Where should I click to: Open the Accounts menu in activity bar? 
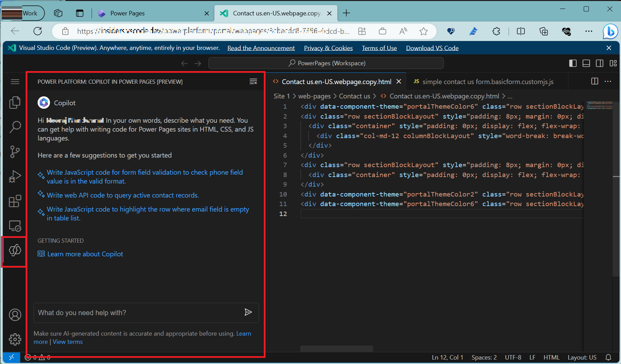pyautogui.click(x=15, y=315)
